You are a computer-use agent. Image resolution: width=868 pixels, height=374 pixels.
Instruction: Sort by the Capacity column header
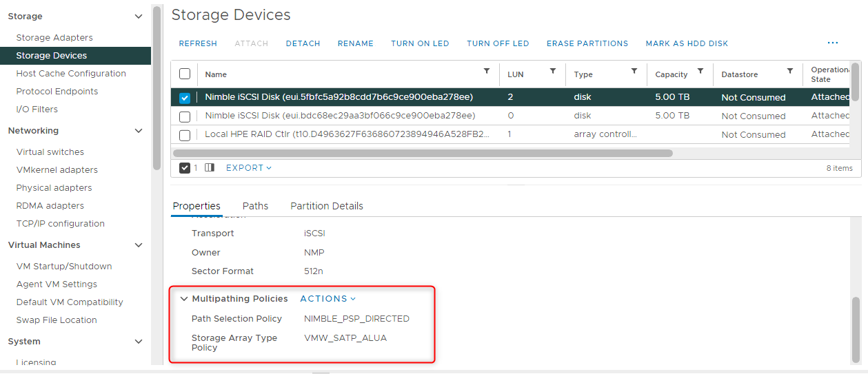(672, 74)
